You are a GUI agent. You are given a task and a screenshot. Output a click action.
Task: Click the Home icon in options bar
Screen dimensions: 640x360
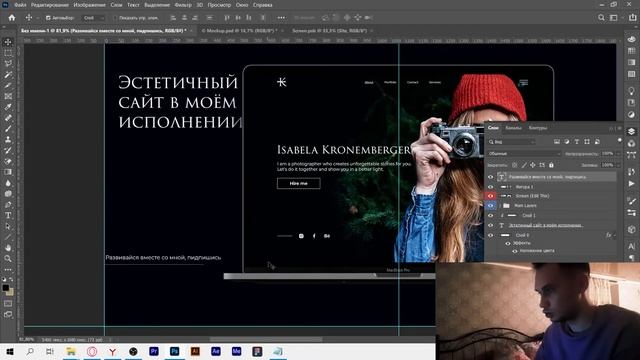12,18
